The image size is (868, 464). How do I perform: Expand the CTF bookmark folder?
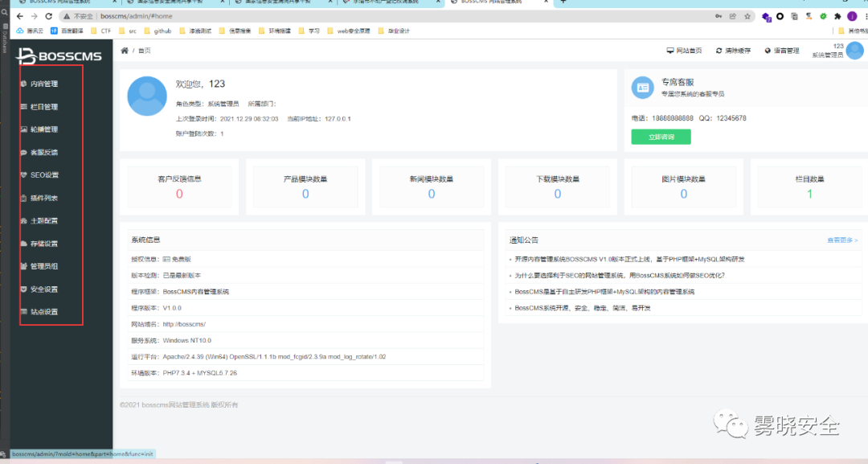pyautogui.click(x=100, y=31)
